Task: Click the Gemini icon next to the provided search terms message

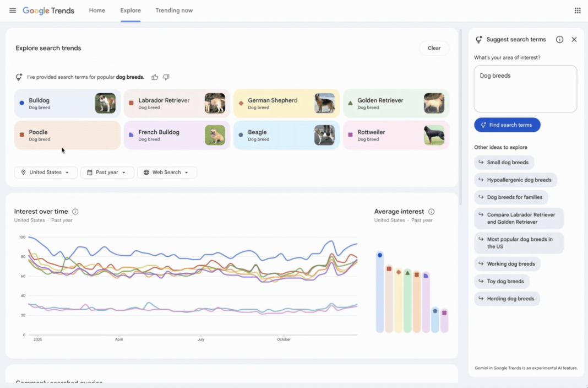Action: [19, 77]
